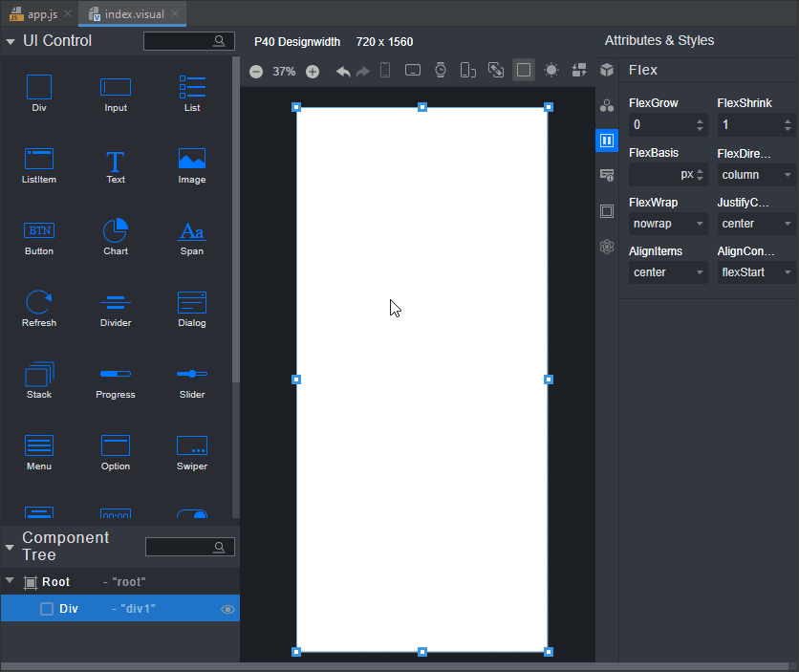Select the Chart component icon
Screen dimensions: 799x672
pos(115,230)
